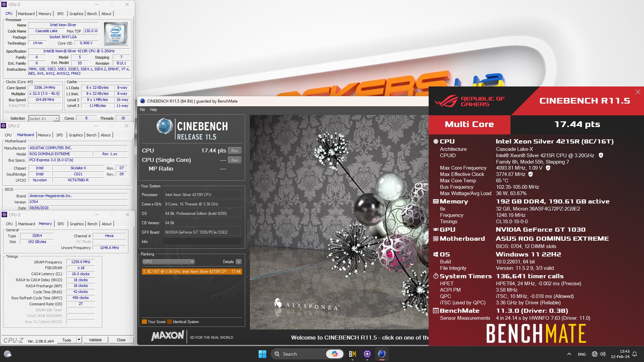
Task: Open About tab in bottom CPU-Z window
Action: pyautogui.click(x=107, y=224)
